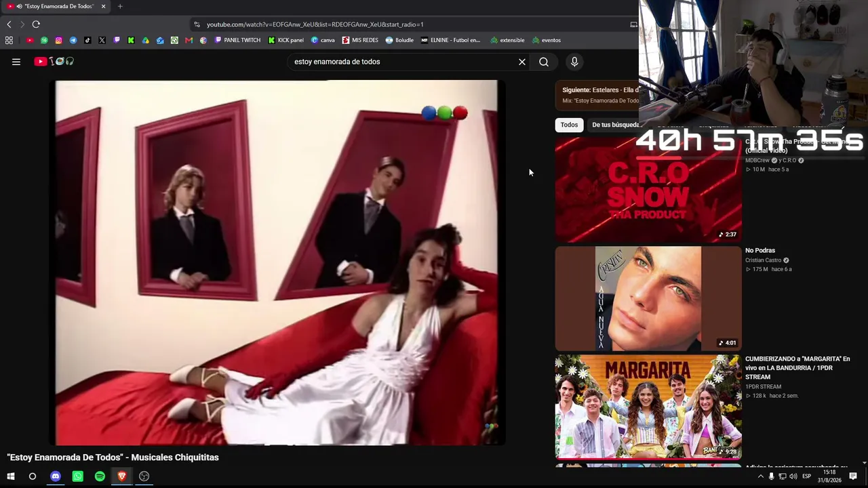
Task: Open a new browser tab
Action: [120, 6]
